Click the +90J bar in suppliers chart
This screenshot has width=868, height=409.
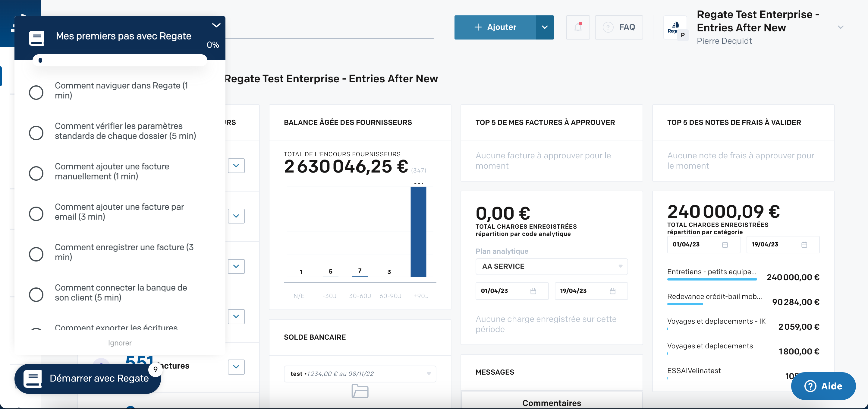418,232
